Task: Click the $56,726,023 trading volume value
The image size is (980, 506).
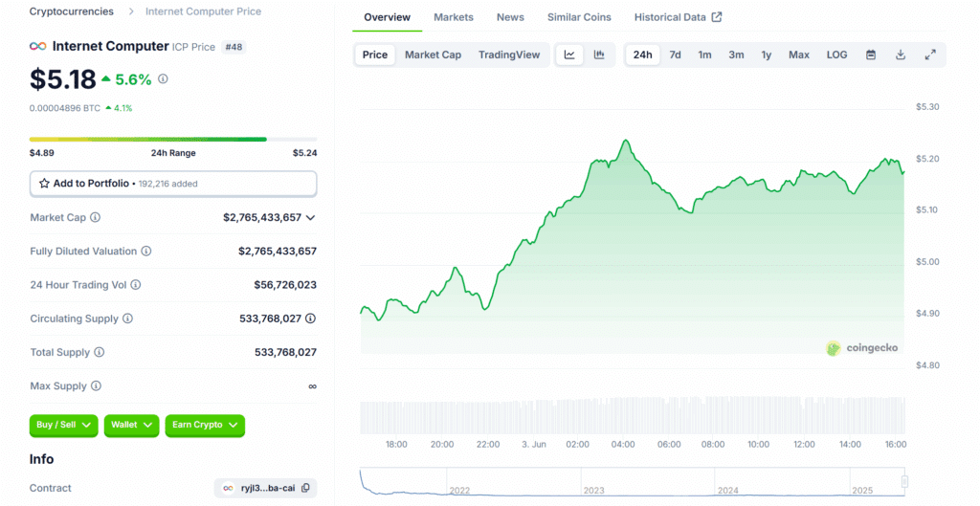Action: pos(285,285)
